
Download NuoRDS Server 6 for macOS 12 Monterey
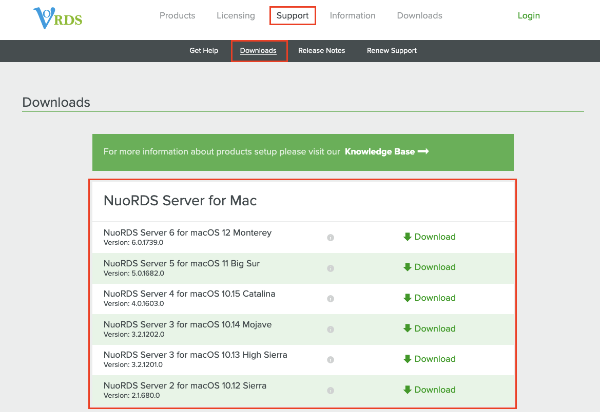(x=429, y=237)
